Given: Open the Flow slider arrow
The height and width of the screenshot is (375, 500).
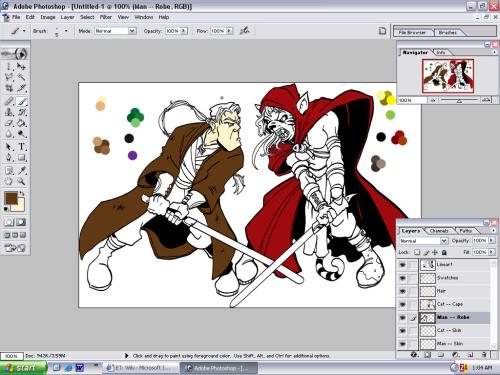Looking at the screenshot, I should [229, 31].
